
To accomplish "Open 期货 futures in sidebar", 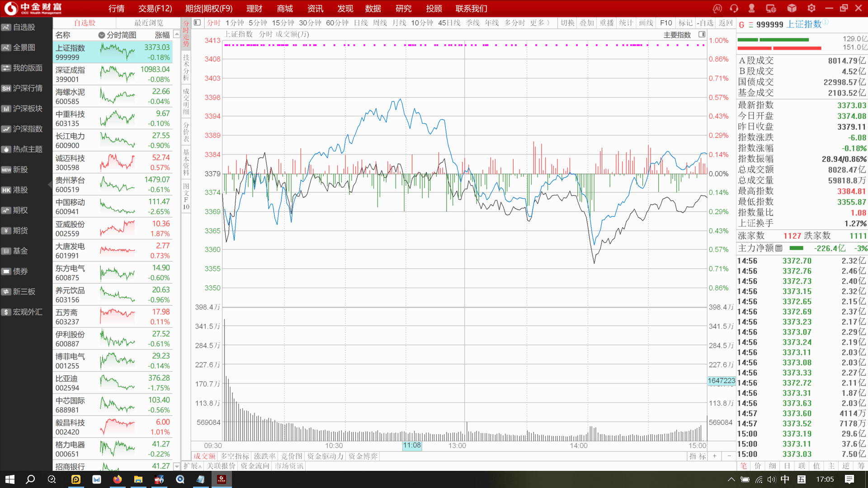I will tap(26, 230).
